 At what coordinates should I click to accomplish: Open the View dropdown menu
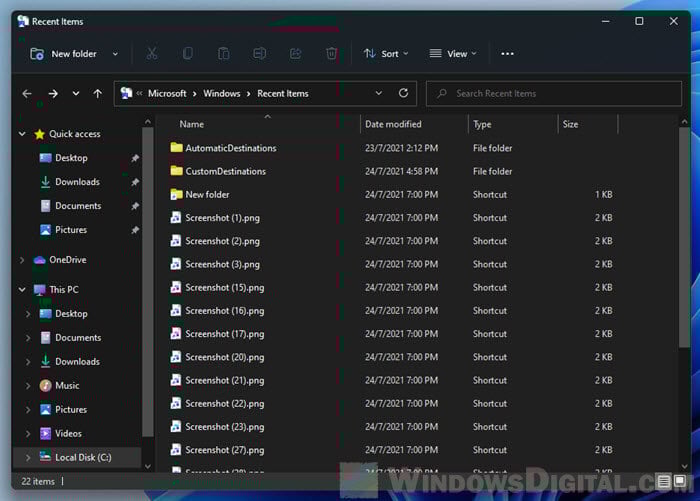pyautogui.click(x=453, y=54)
